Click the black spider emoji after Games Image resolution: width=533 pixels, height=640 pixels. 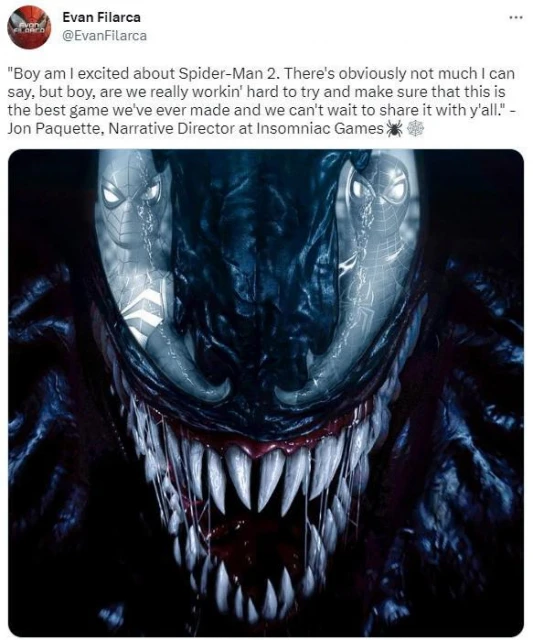click(x=394, y=129)
